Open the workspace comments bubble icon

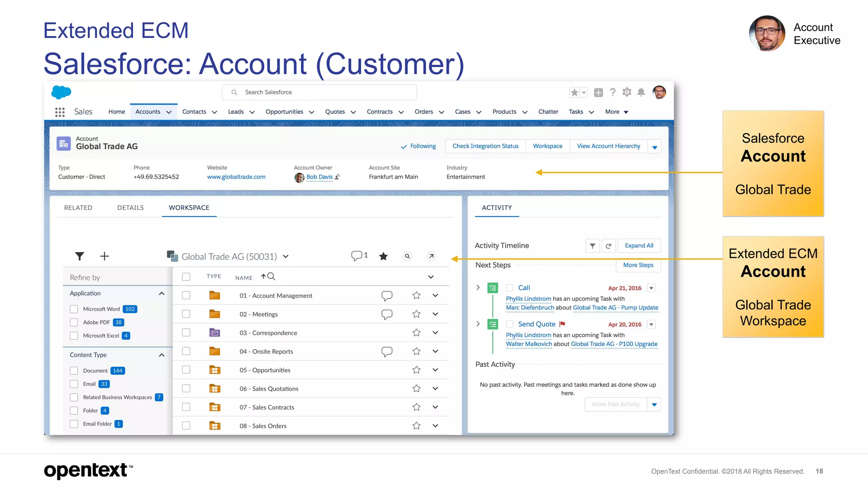[x=356, y=256]
